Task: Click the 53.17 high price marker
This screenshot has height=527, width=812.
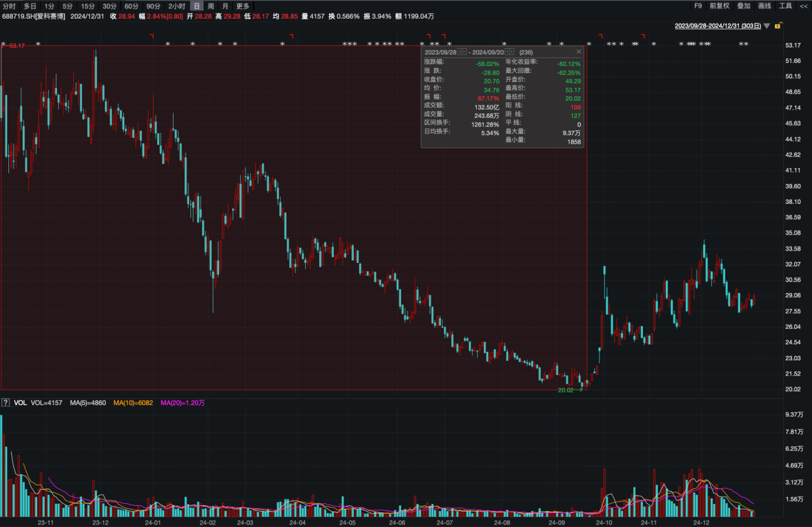Action: point(17,46)
